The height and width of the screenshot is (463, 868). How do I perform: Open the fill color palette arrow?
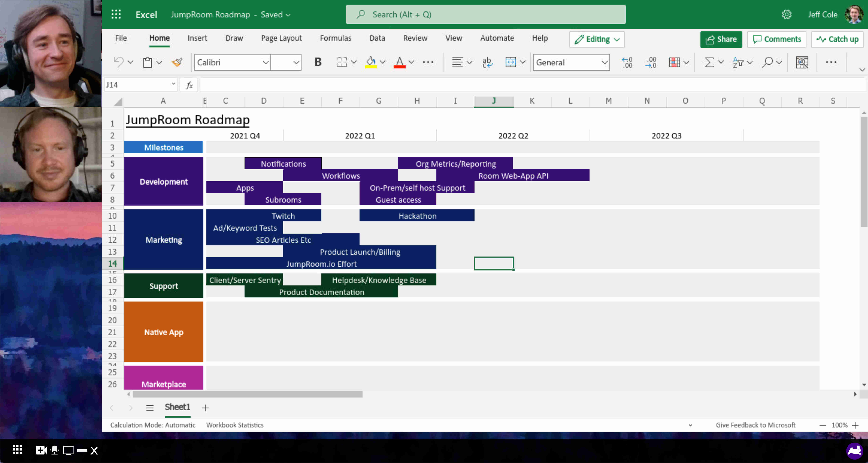pos(382,62)
